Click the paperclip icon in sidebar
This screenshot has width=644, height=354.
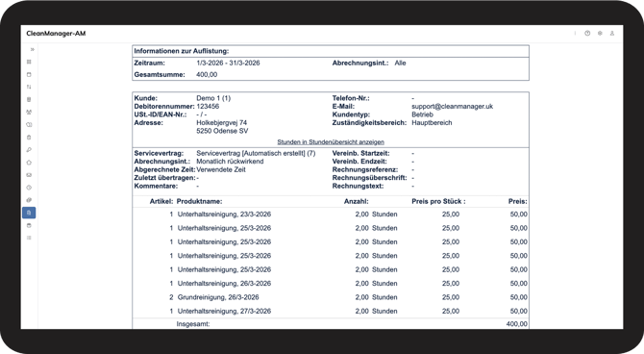[29, 200]
